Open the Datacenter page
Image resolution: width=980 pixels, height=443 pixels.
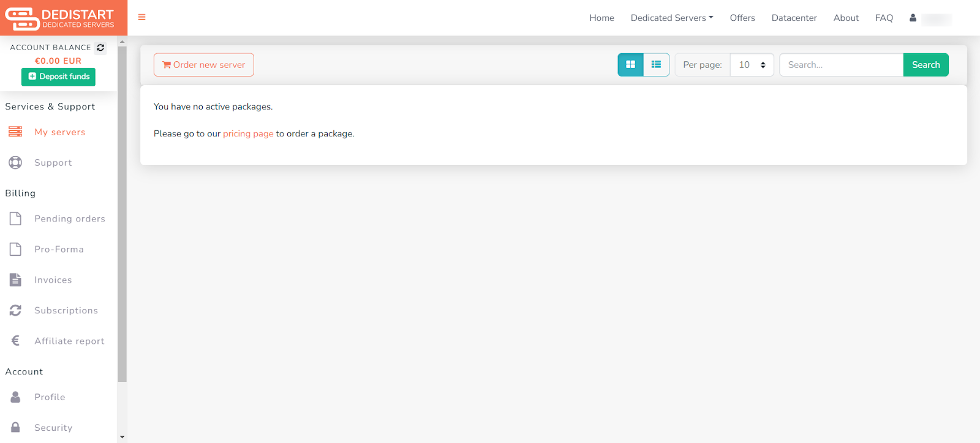pyautogui.click(x=794, y=18)
